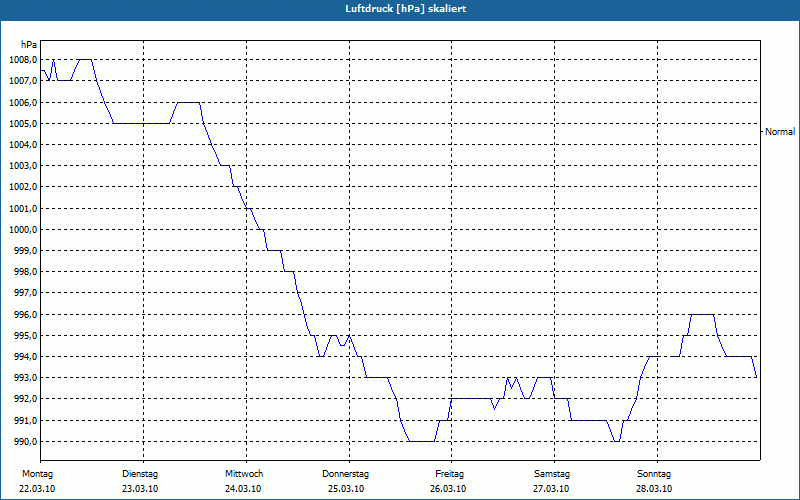Click the 998,0 axis value
This screenshot has height=500, width=800.
26,271
